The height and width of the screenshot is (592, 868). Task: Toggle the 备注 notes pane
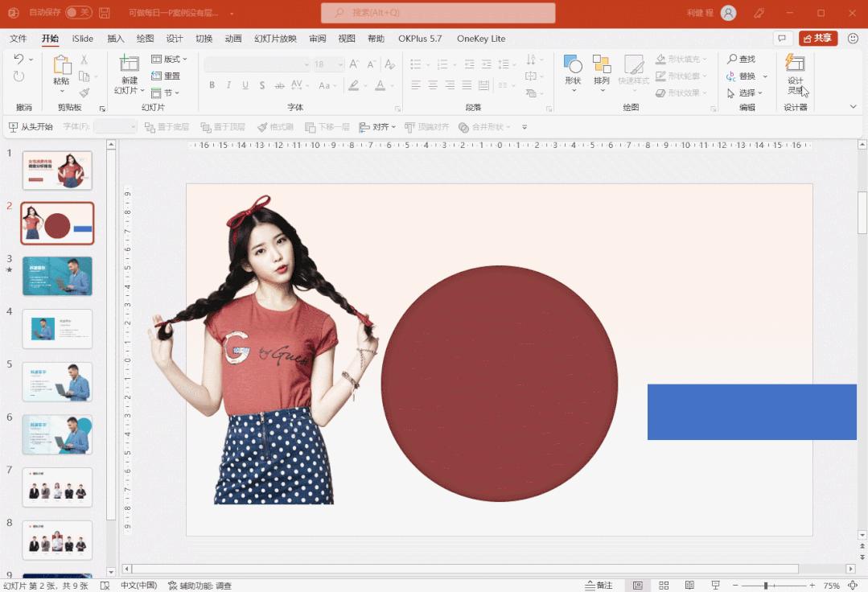click(599, 586)
